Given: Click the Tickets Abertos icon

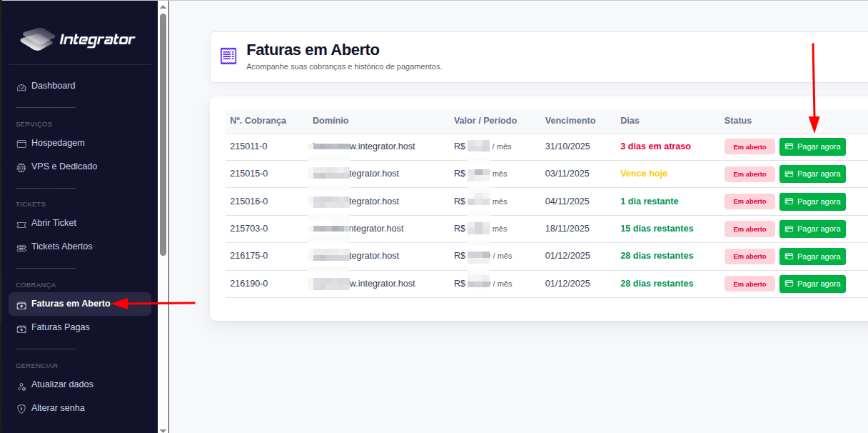Looking at the screenshot, I should [21, 247].
